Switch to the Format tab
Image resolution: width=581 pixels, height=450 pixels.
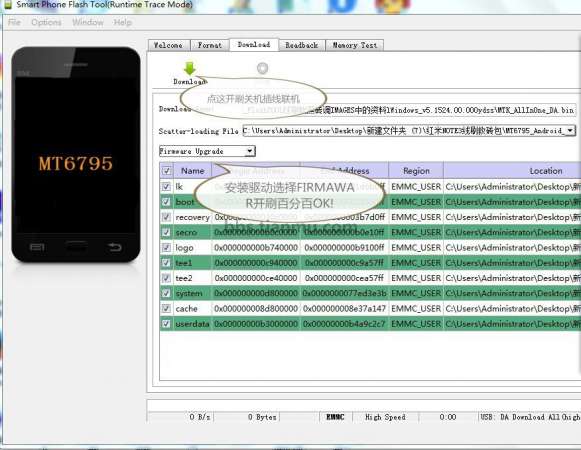[x=210, y=45]
